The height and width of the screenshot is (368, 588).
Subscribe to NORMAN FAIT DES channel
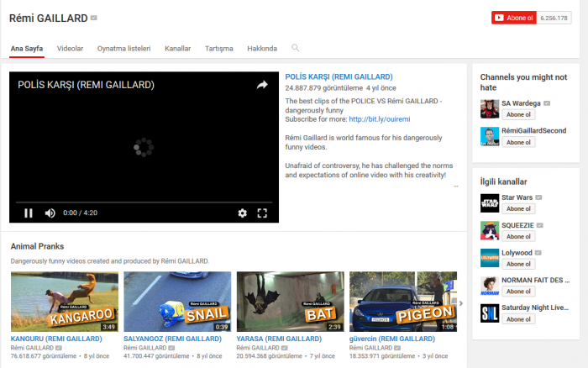(518, 291)
